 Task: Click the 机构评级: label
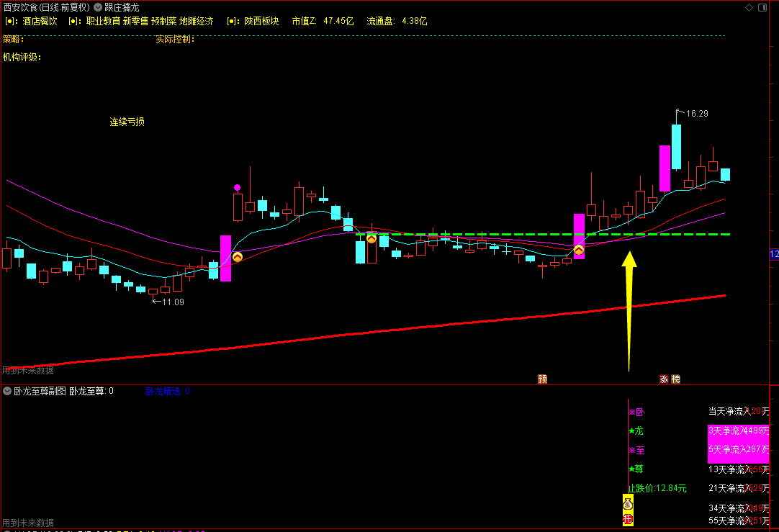tap(22, 57)
